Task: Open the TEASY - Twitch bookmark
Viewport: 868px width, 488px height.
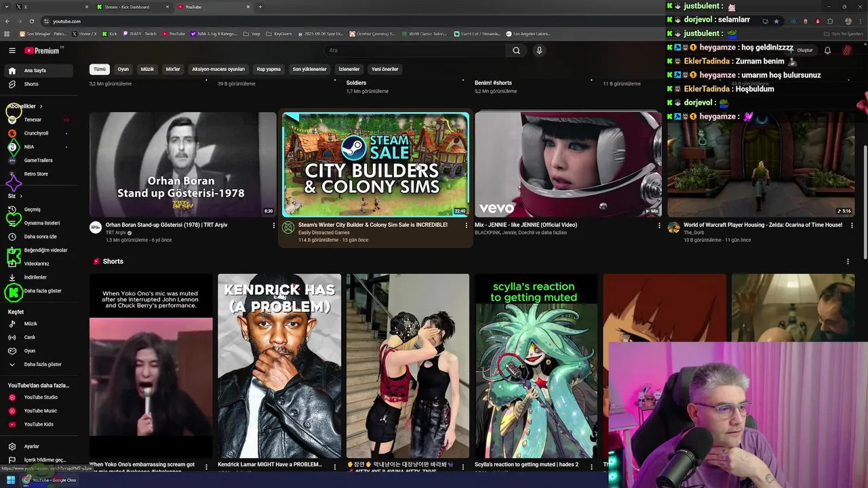Action: click(x=141, y=33)
